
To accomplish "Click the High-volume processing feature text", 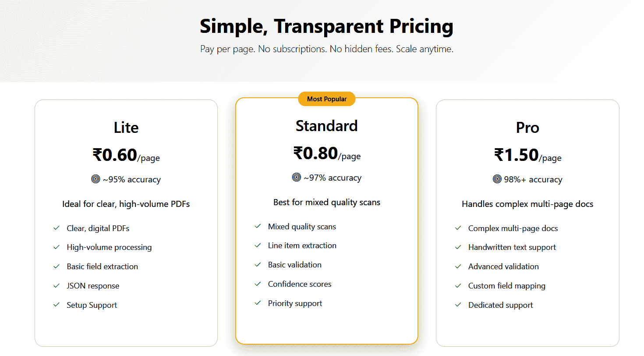I will click(109, 247).
